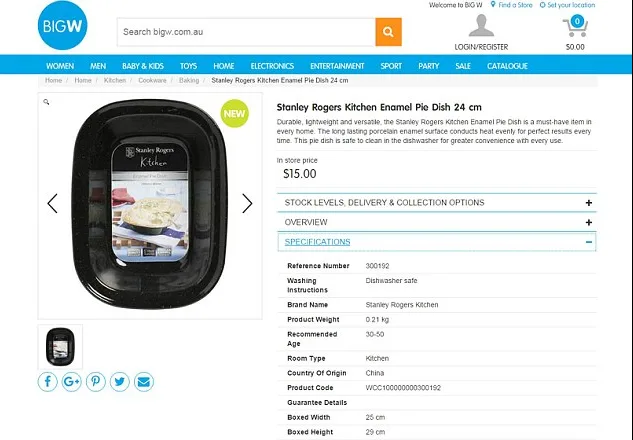This screenshot has height=440, width=633.
Task: Click the orange search magnifier button
Action: coord(388,32)
